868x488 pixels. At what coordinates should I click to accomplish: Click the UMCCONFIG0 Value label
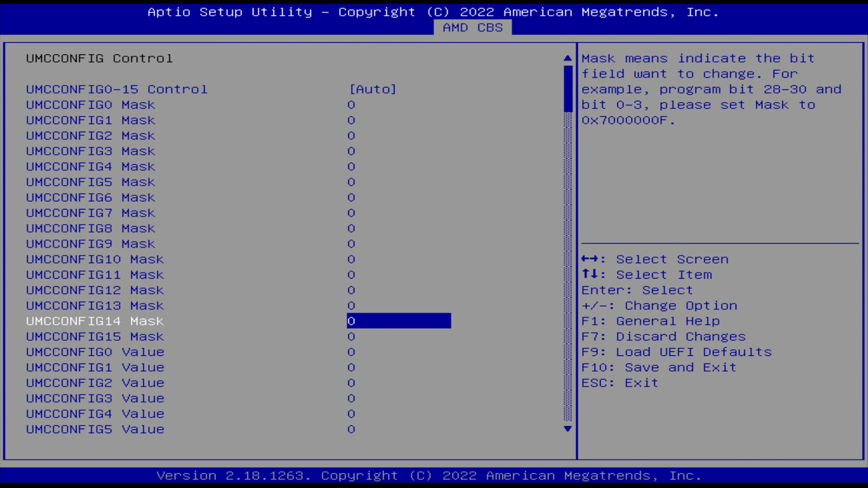tap(95, 352)
